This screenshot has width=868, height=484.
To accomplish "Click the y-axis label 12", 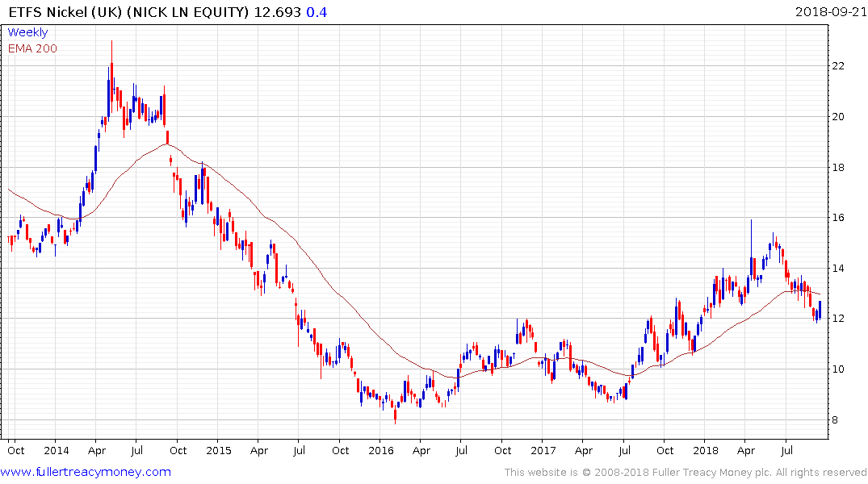I will [838, 318].
